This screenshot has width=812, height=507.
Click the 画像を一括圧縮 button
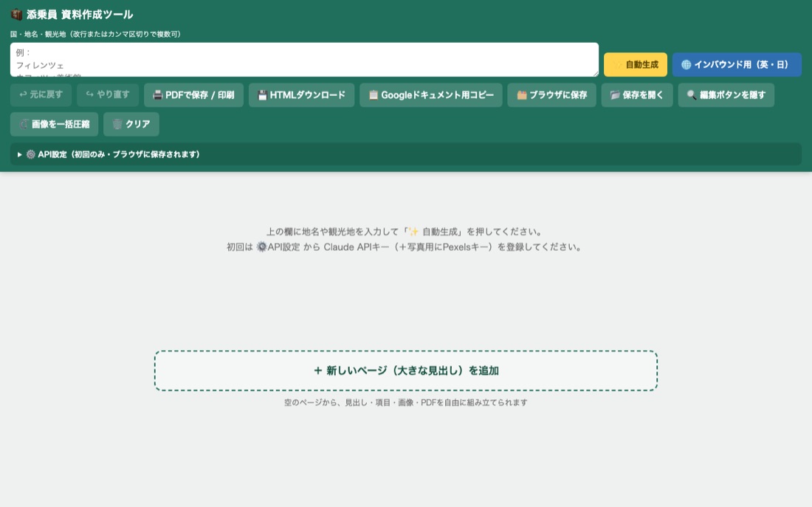point(55,124)
